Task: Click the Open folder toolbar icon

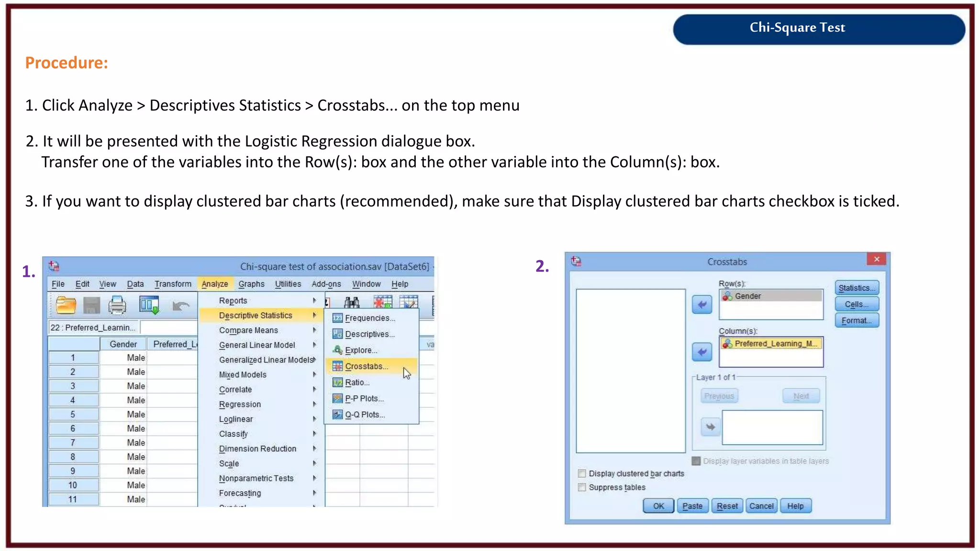Action: pyautogui.click(x=66, y=305)
